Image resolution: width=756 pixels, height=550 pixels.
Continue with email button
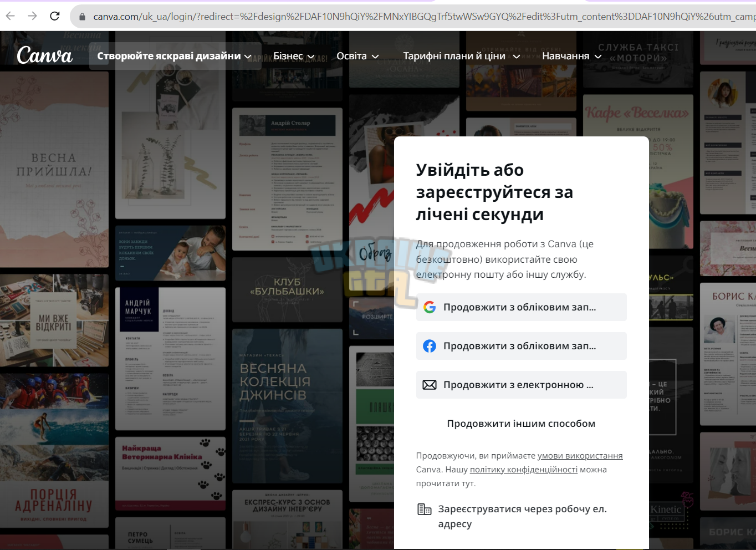(522, 385)
